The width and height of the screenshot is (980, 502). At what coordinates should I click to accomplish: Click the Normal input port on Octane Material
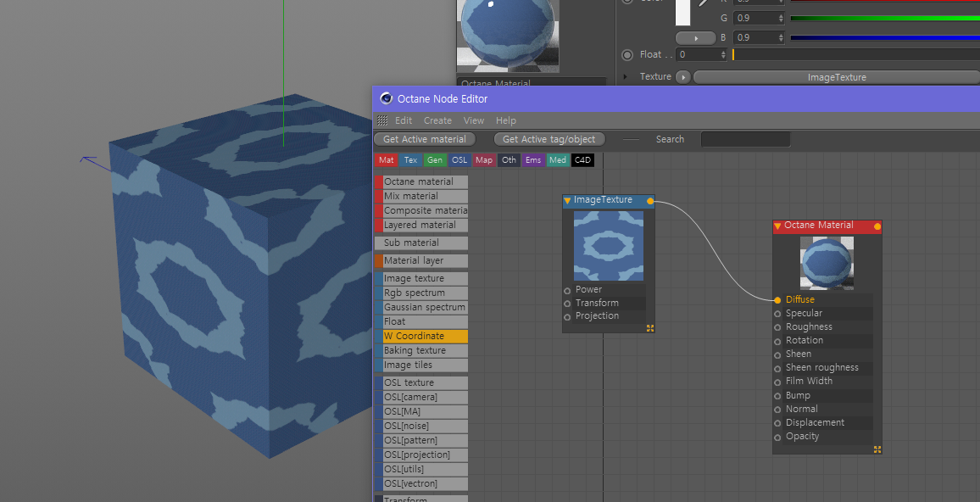tap(777, 410)
